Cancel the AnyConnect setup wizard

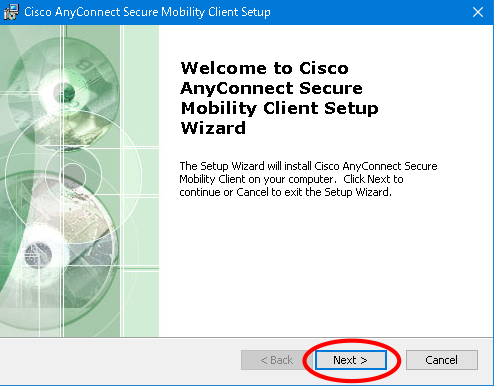(x=442, y=360)
